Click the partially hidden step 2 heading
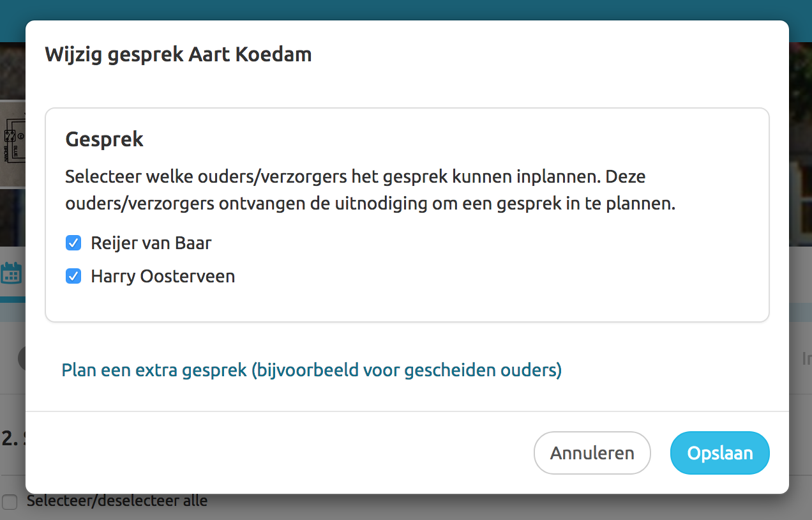Image resolution: width=812 pixels, height=520 pixels. [x=11, y=438]
